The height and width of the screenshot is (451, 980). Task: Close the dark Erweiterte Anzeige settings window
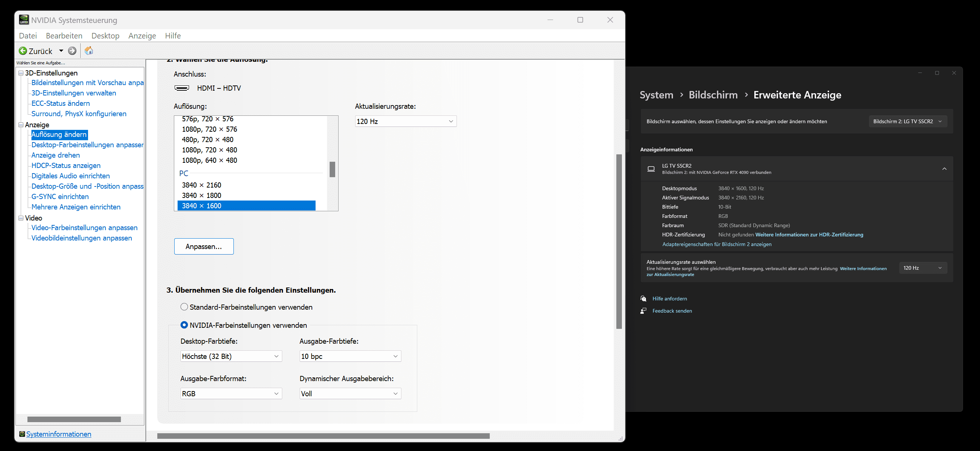coord(954,73)
